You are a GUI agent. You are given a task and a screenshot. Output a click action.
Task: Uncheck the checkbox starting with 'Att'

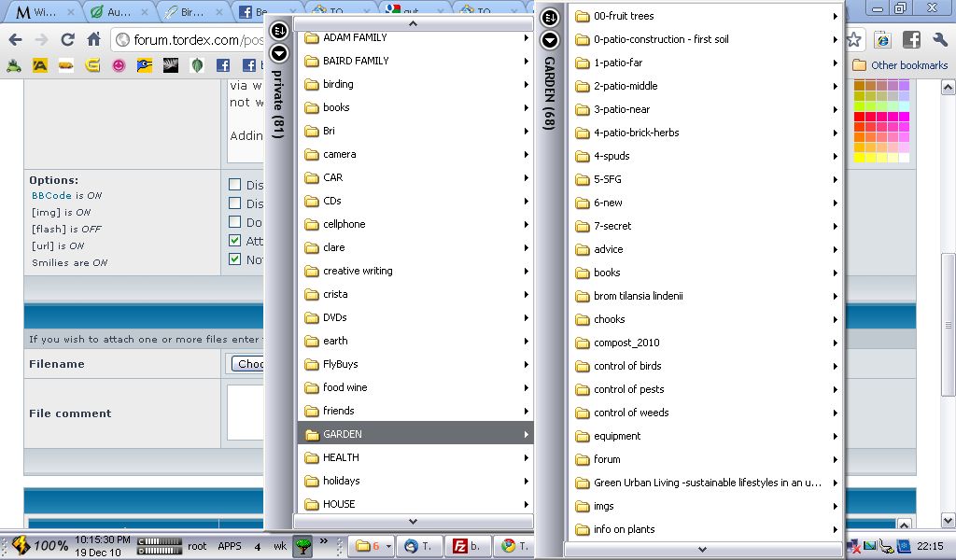tap(235, 241)
